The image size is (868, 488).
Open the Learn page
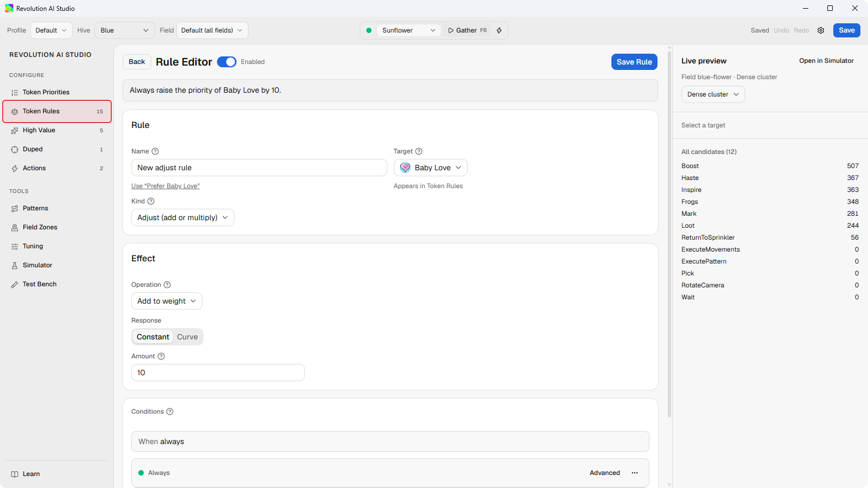(57, 474)
